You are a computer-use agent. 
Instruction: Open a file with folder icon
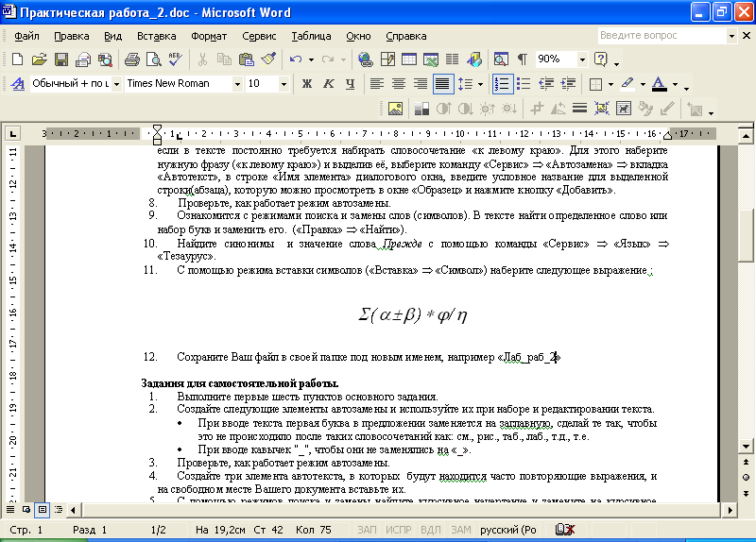click(x=39, y=59)
